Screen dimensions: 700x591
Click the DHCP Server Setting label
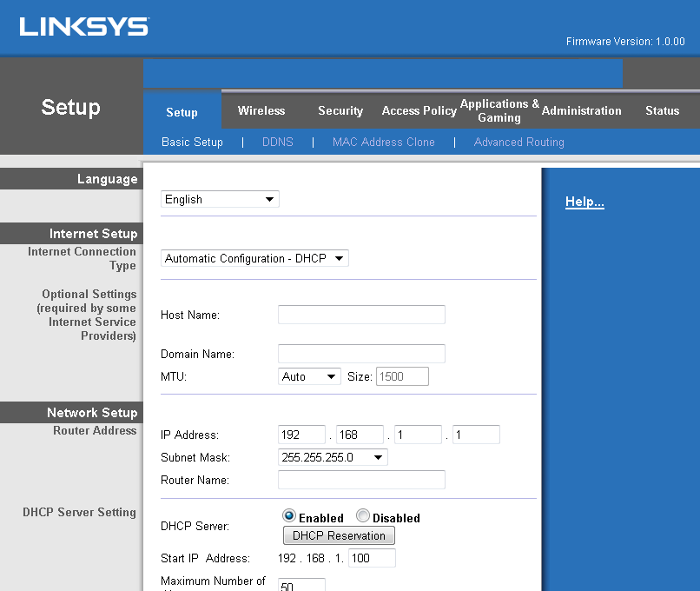[79, 512]
